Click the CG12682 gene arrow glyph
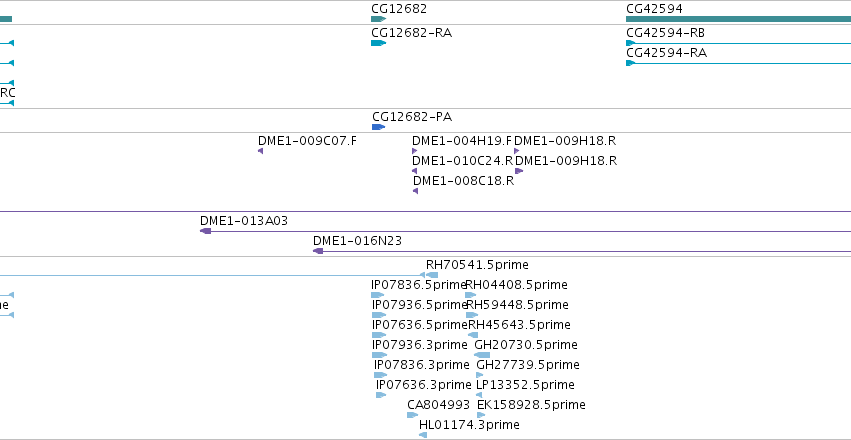This screenshot has width=851, height=440. coord(378,19)
